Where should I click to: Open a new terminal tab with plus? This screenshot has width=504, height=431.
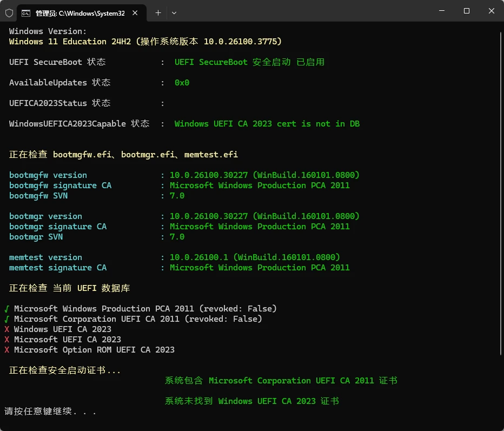click(x=158, y=13)
